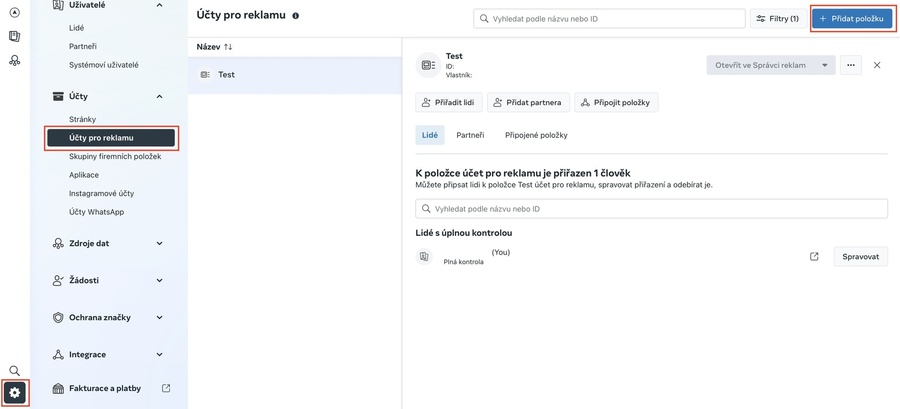Open Instagramové účty in sidebar
The image size is (900, 409).
(101, 193)
